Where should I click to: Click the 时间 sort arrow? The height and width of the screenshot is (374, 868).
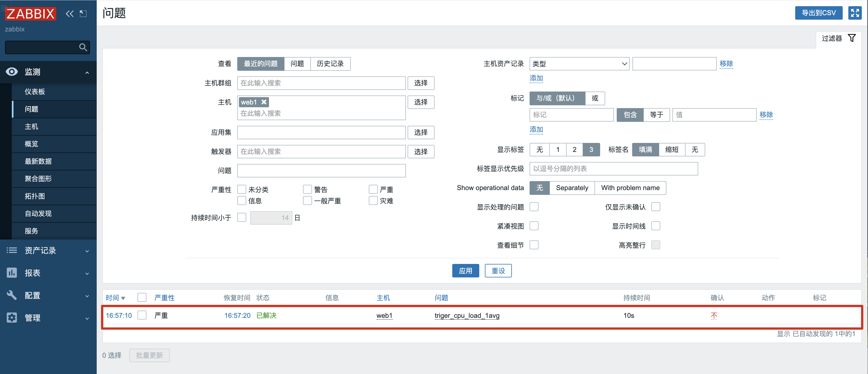[123, 298]
